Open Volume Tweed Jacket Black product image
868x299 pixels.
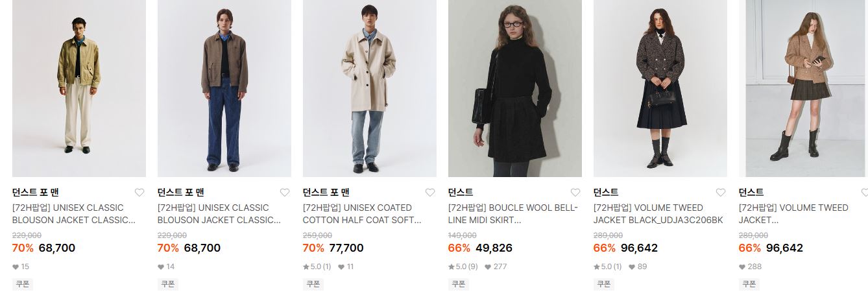[x=660, y=88]
